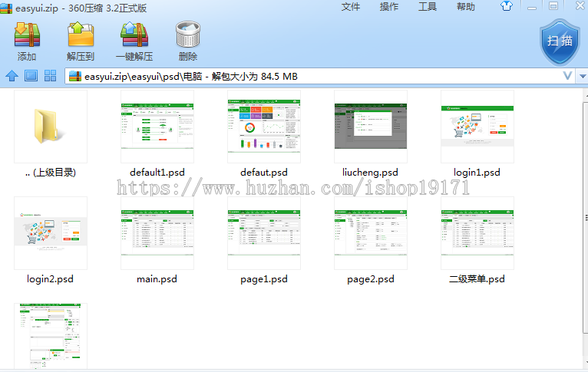Click the ".. (上级目录)" label
This screenshot has height=372, width=588.
click(51, 173)
